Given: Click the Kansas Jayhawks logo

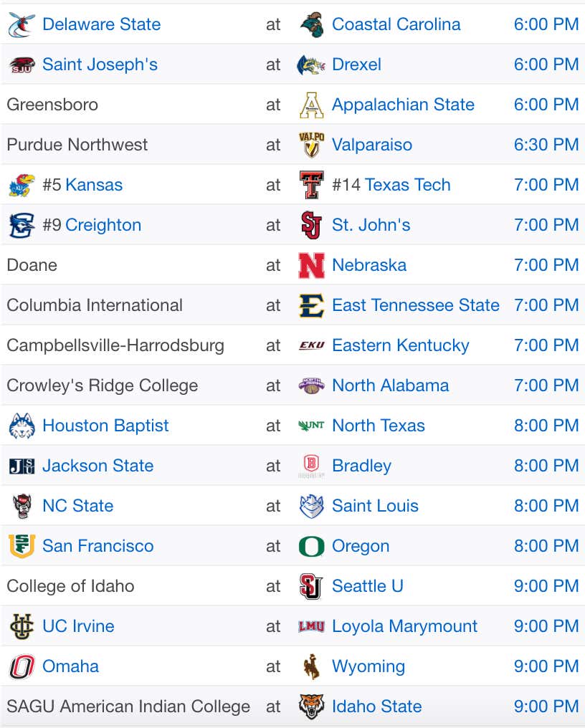Looking at the screenshot, I should click(22, 186).
